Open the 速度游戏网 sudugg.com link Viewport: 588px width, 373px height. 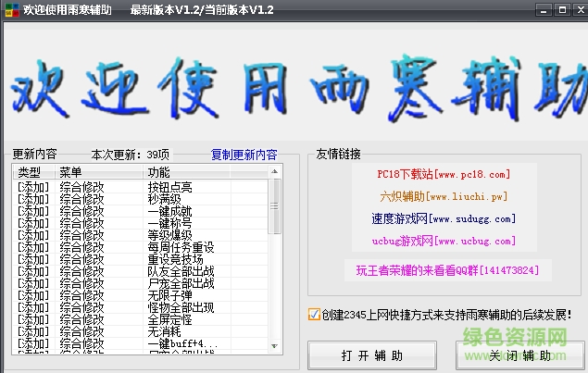coord(444,219)
